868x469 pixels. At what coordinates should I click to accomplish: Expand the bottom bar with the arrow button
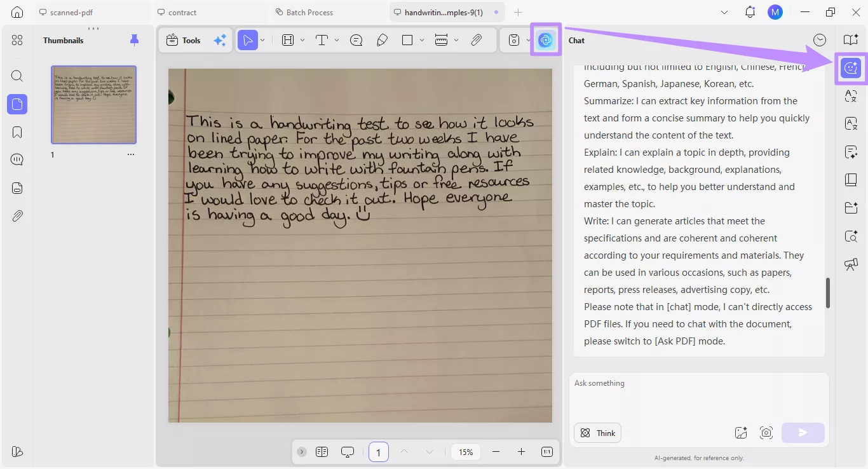tap(302, 452)
